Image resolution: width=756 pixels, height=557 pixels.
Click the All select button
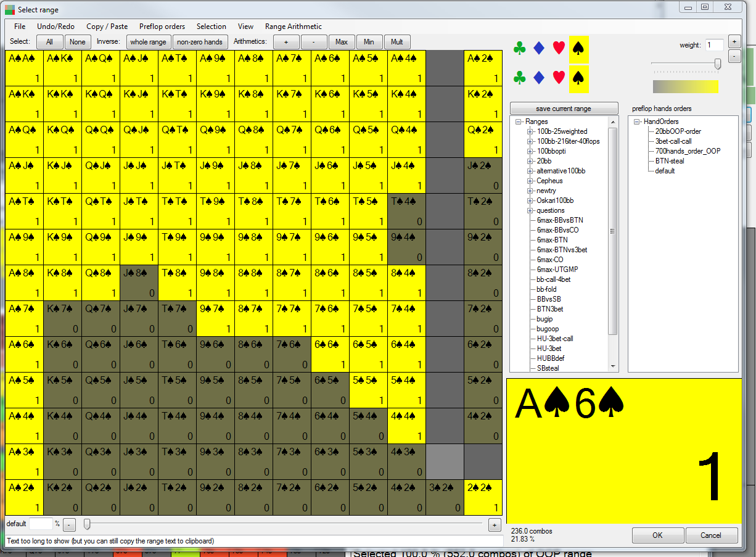click(49, 42)
